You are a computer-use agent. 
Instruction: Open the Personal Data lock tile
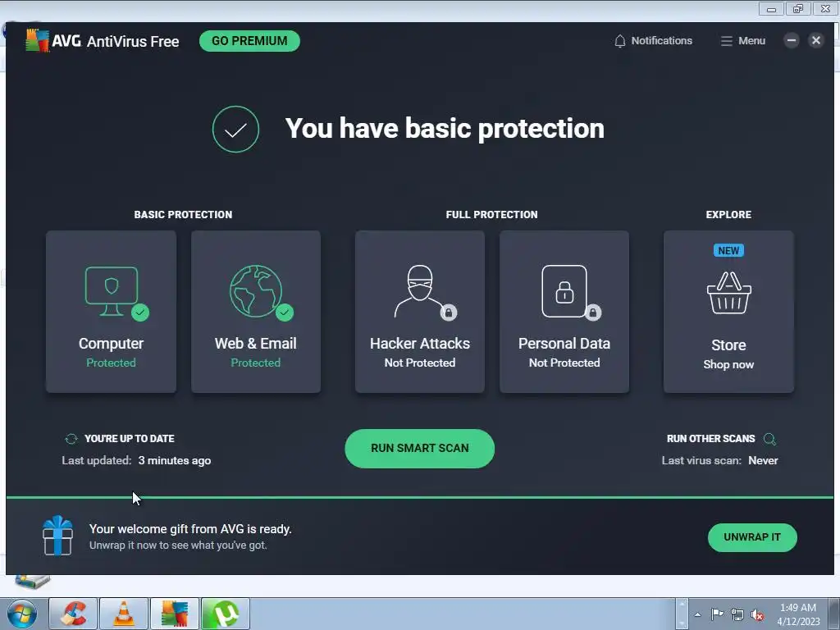pyautogui.click(x=564, y=312)
